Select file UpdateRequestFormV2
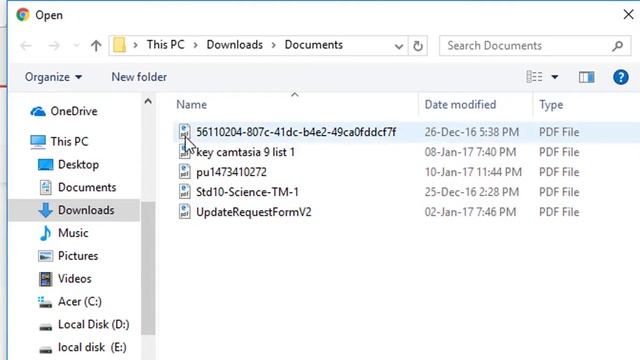Screen dimensions: 640x360 coord(254,212)
